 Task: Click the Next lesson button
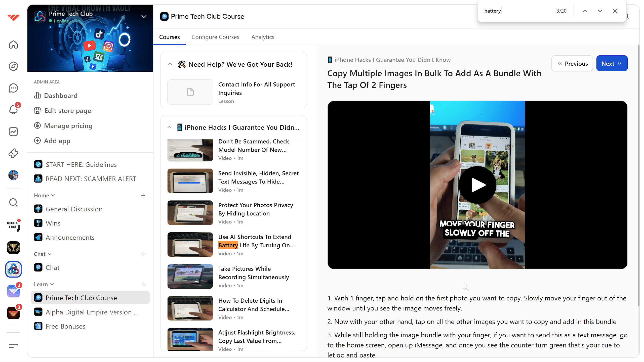[612, 63]
